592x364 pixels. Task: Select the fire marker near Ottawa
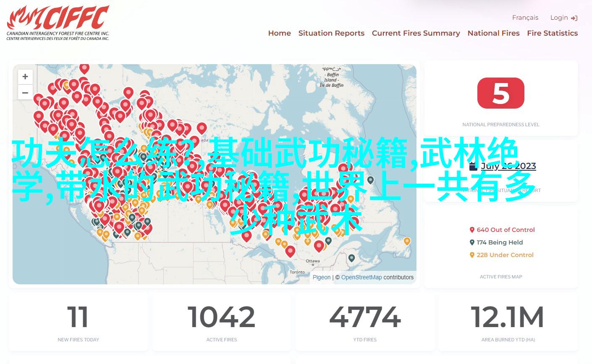click(x=319, y=246)
